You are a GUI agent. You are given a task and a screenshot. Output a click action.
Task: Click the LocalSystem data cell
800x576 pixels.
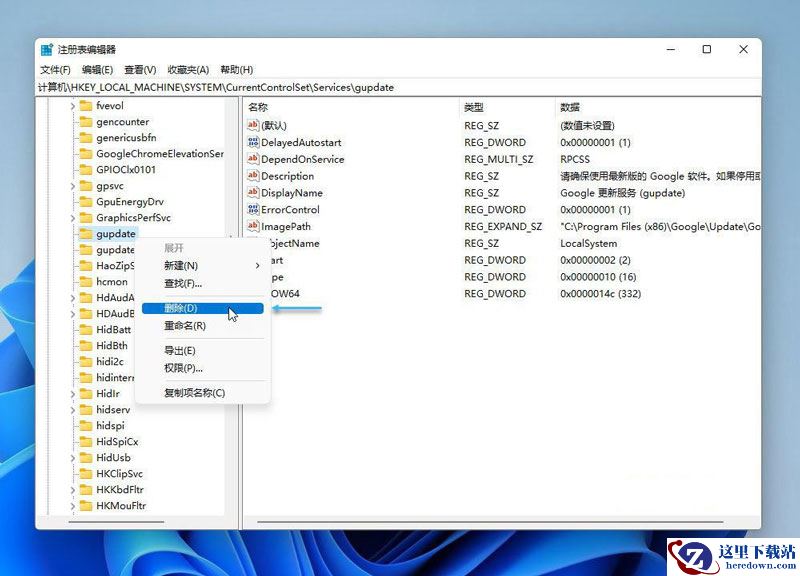click(x=588, y=243)
